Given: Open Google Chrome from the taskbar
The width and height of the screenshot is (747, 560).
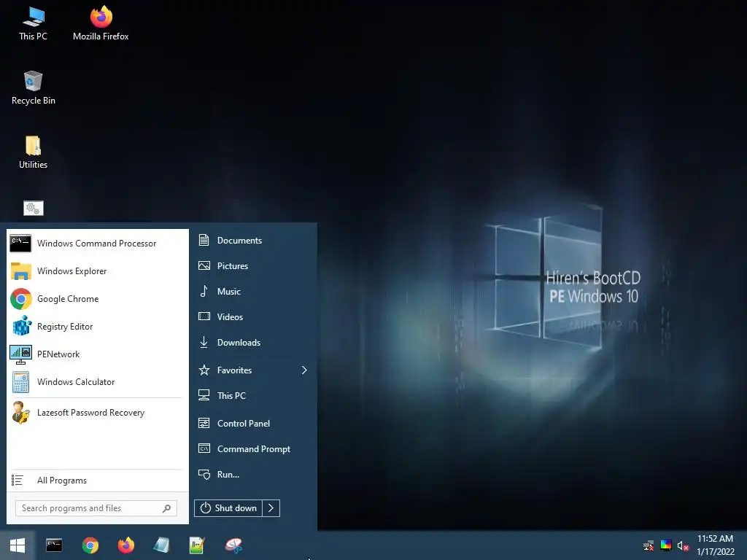Looking at the screenshot, I should click(x=90, y=545).
